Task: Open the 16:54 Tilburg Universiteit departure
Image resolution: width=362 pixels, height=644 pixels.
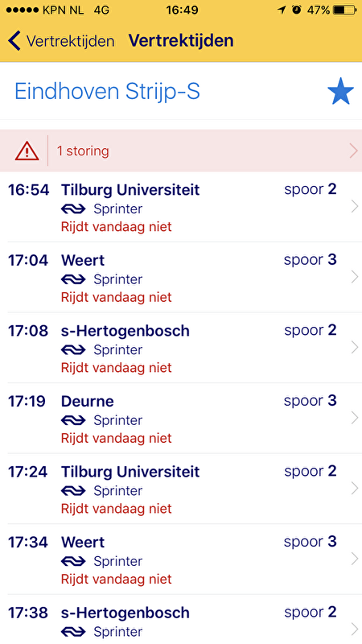Action: (181, 207)
